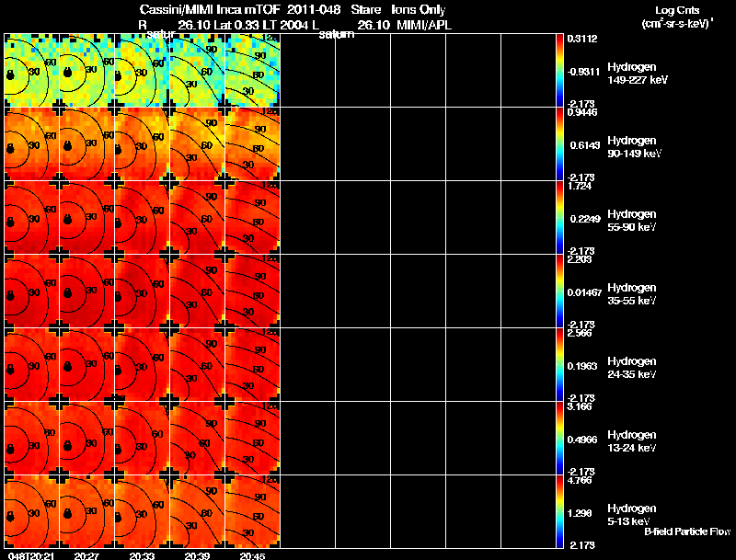Click the 'Ions Only' title text
Viewport: 736px width, 560px height.
tap(419, 9)
